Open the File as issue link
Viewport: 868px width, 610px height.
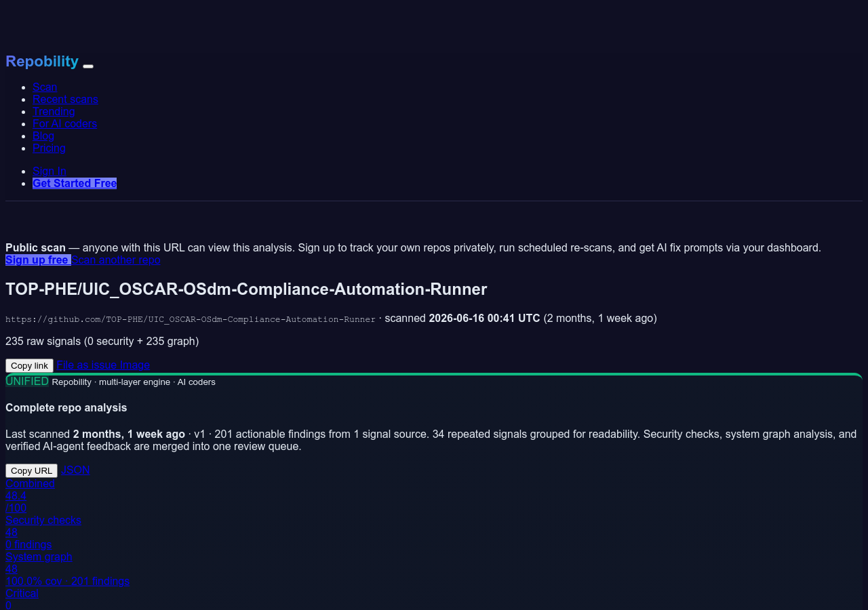(x=87, y=365)
